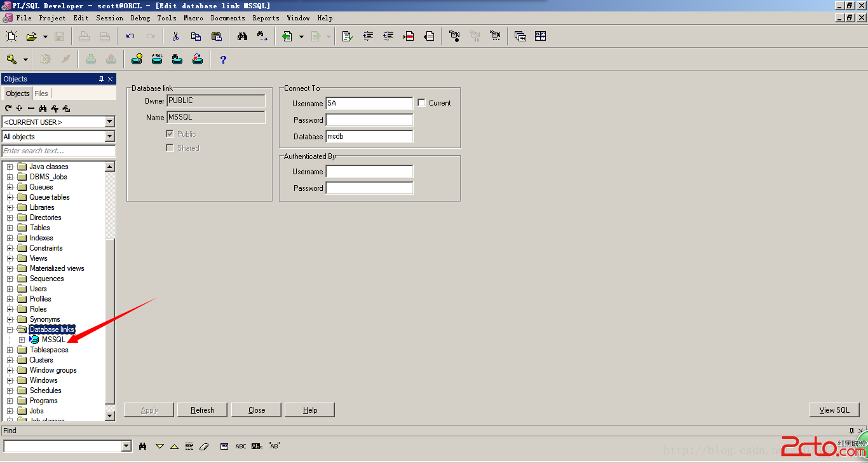The height and width of the screenshot is (463, 868).
Task: Expand the Tablespaces folder node
Action: (10, 350)
